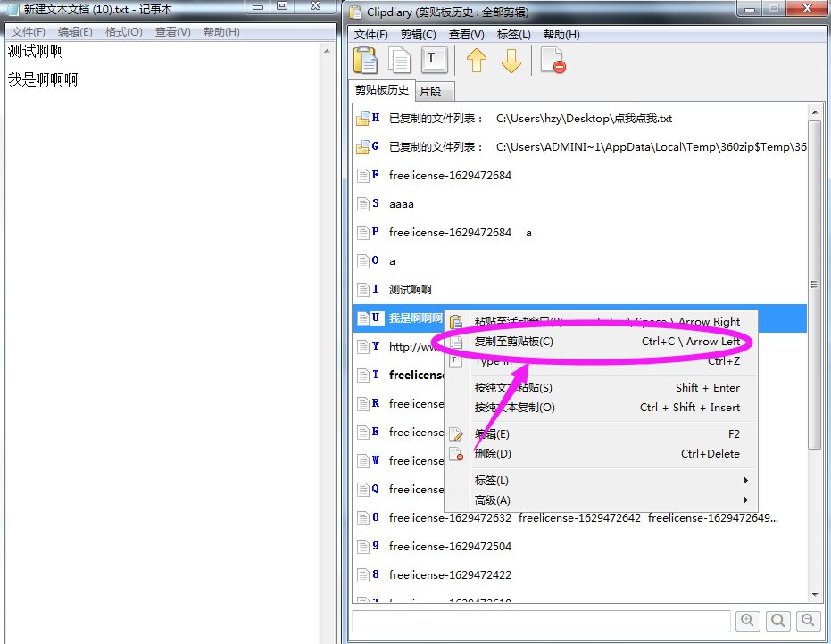Click the copy pages toolbar icon
This screenshot has width=831, height=644.
(400, 61)
